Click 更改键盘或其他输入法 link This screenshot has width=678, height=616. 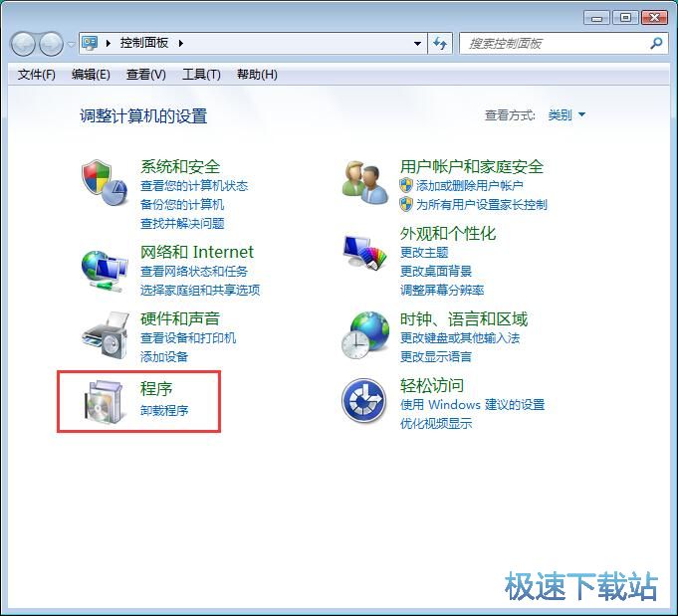(x=460, y=337)
